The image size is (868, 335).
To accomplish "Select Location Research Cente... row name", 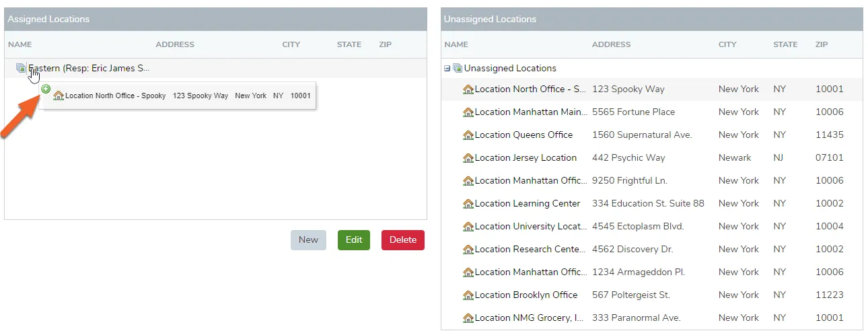I will pos(530,250).
